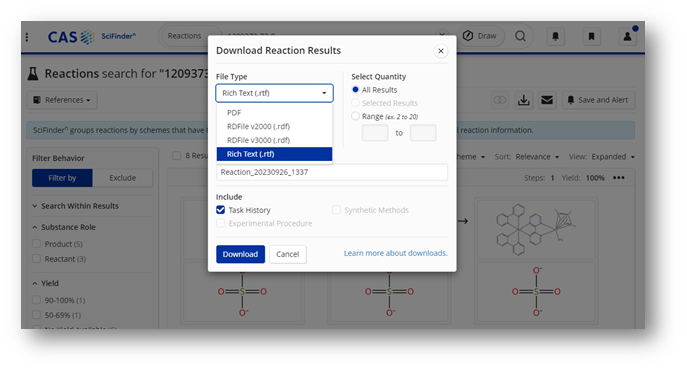Click the search magnifier icon
Viewport: 687px width, 371px height.
click(520, 36)
